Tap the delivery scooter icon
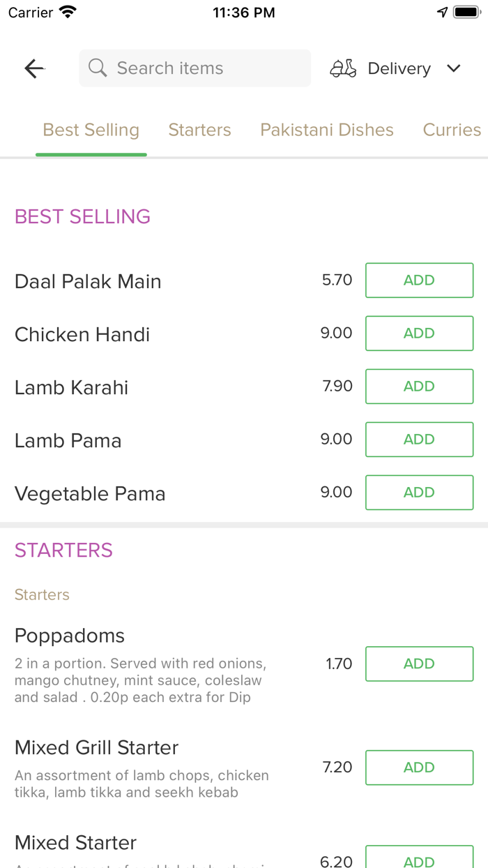This screenshot has height=868, width=488. 343,68
